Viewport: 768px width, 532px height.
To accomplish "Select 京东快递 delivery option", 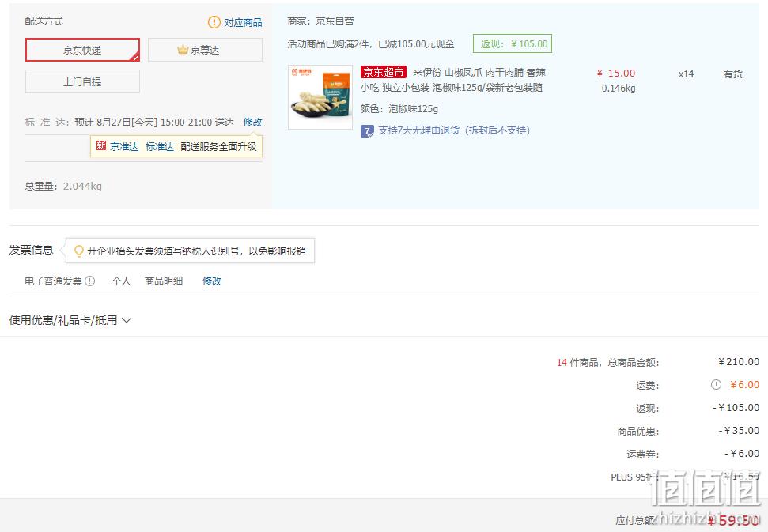I will [82, 50].
